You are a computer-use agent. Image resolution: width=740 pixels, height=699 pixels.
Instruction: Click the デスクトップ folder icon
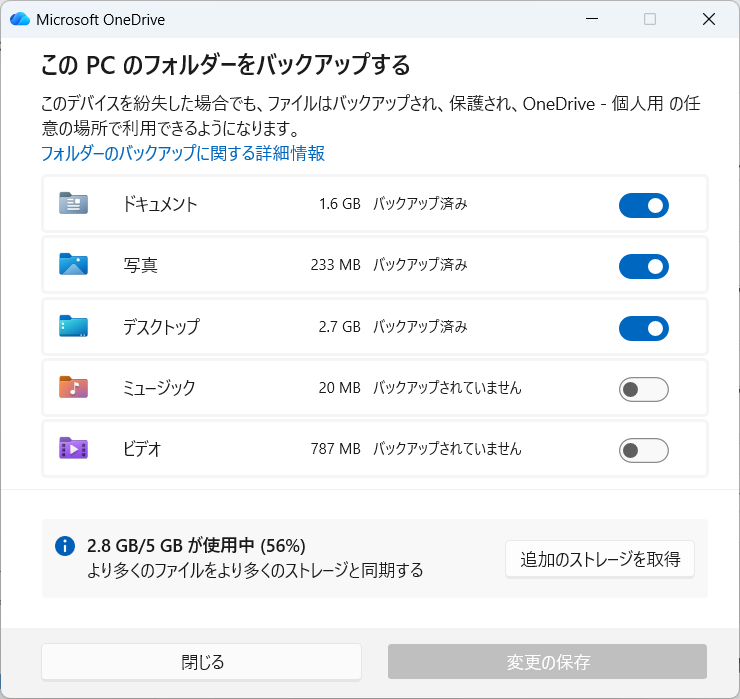(73, 326)
